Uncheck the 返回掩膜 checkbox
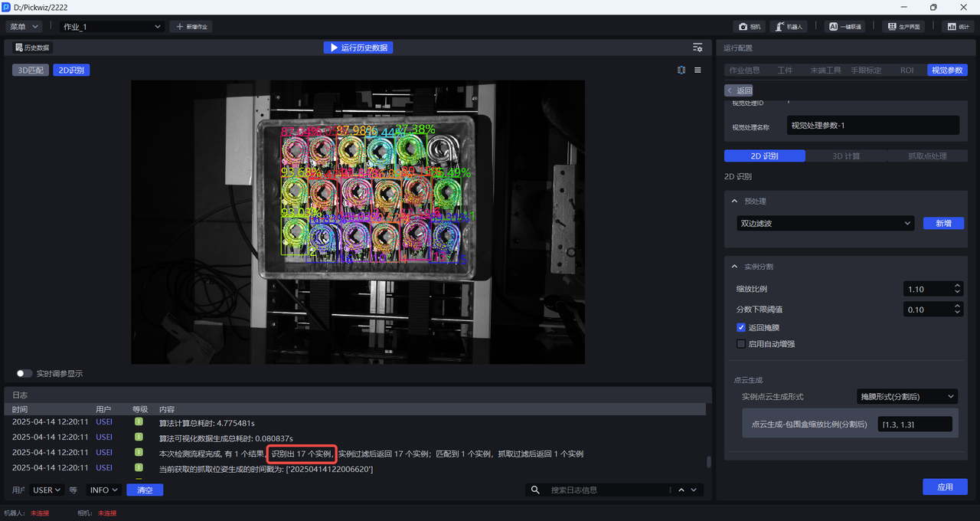The width and height of the screenshot is (980, 521). [x=740, y=328]
